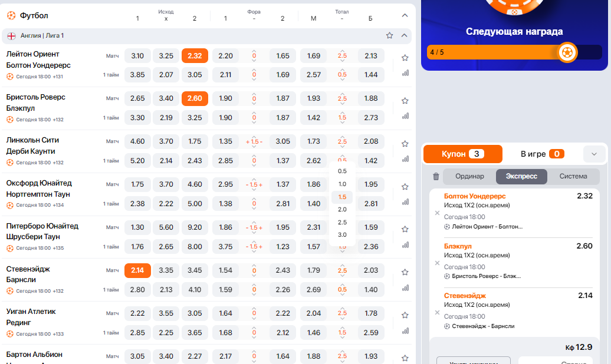Remove Blackpool bet from coupon
Image resolution: width=611 pixels, height=364 pixels.
437,263
